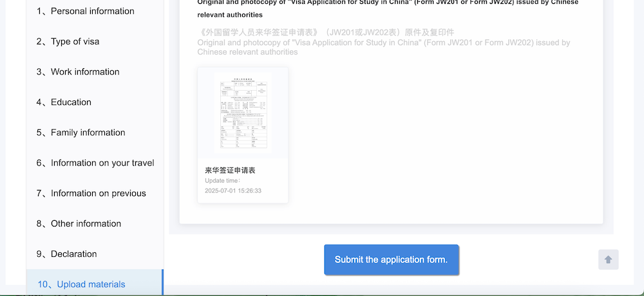Screen dimensions: 644x296
Task: Click the back-to-top arrow icon
Action: 609,260
